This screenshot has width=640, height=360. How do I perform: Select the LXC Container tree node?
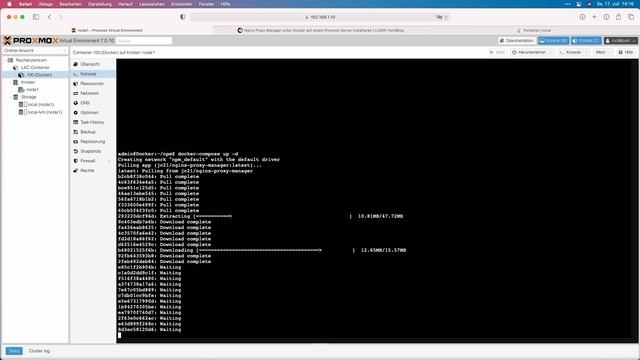coord(35,67)
